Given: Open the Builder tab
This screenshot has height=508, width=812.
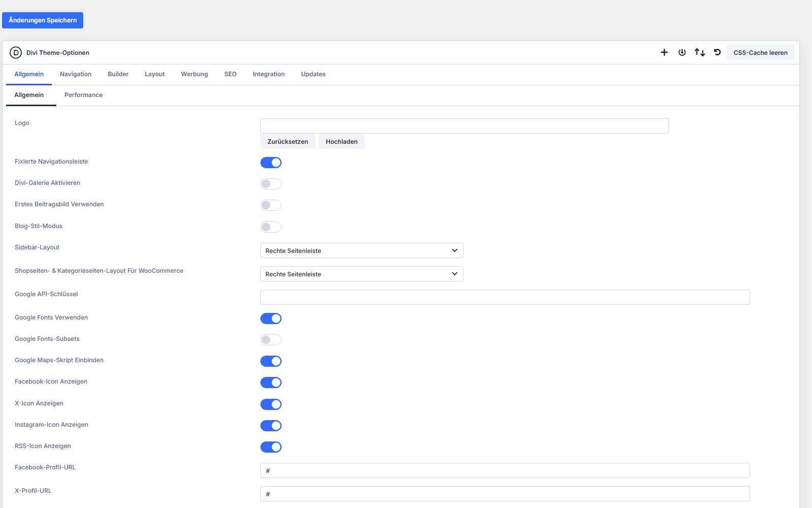Looking at the screenshot, I should [118, 74].
